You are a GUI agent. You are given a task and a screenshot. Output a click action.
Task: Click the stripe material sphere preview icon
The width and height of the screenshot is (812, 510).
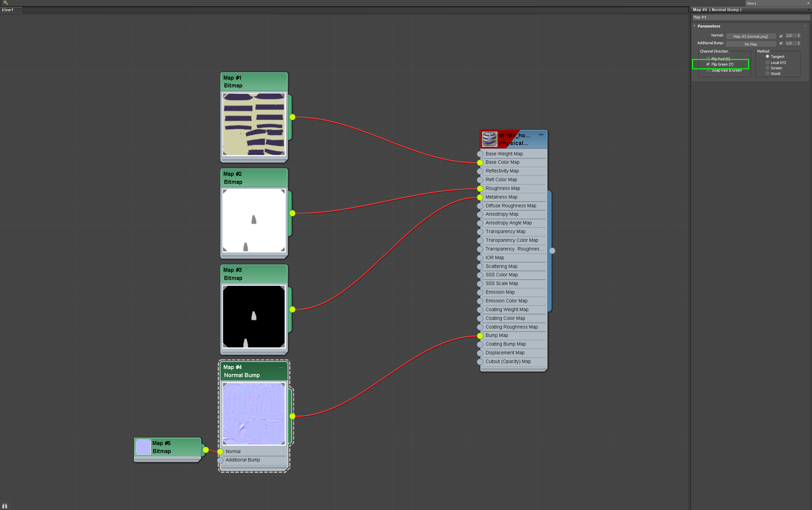489,139
